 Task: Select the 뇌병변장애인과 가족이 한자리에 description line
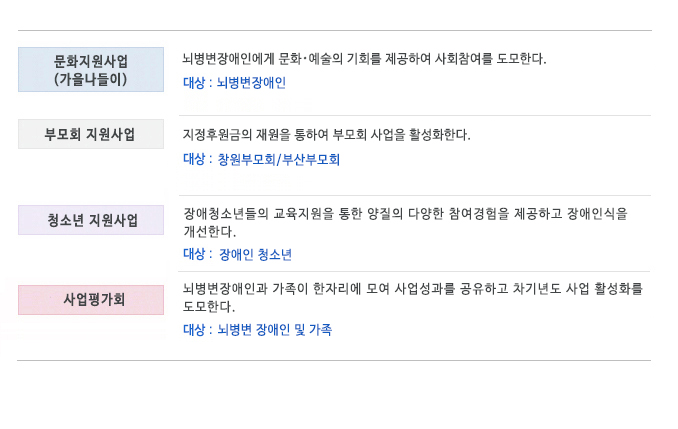click(413, 289)
